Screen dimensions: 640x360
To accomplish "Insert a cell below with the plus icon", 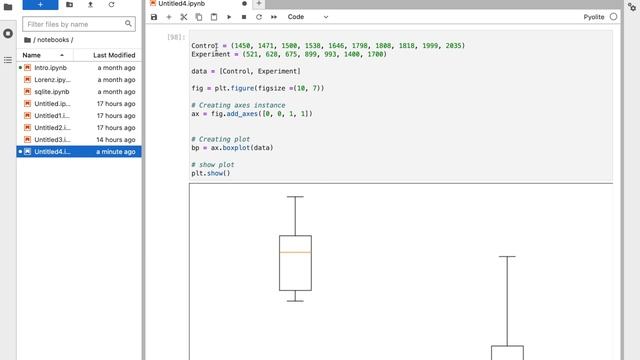I will [169, 17].
